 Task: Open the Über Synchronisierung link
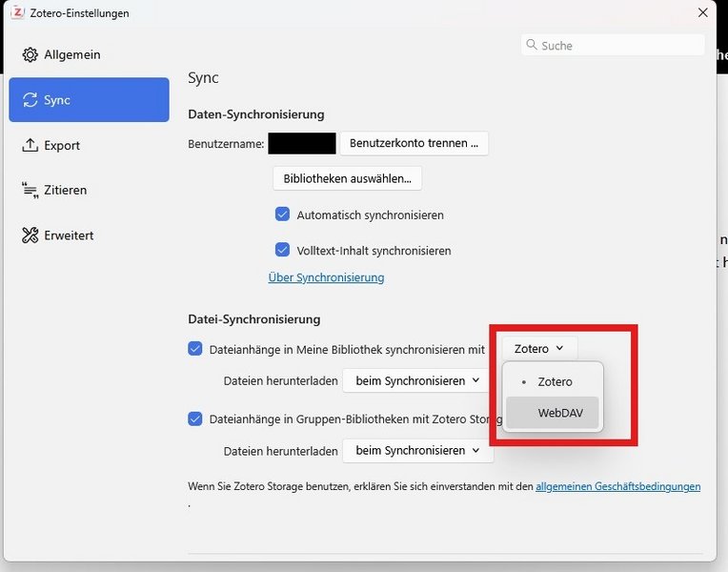[326, 277]
